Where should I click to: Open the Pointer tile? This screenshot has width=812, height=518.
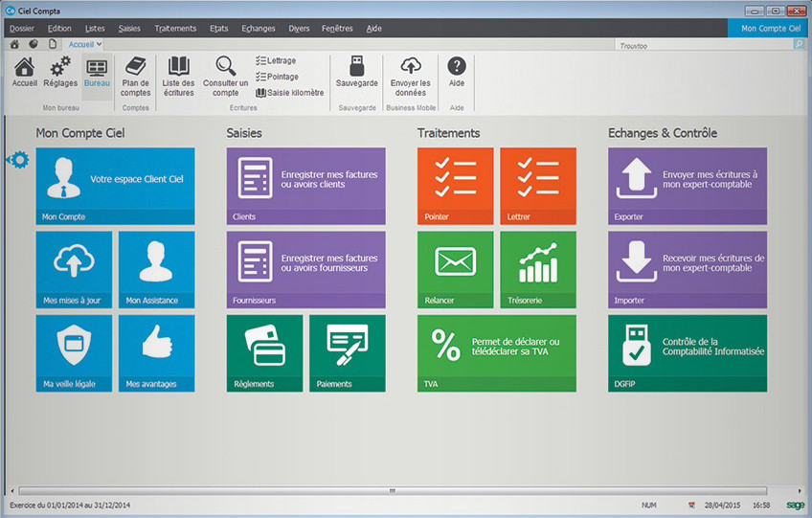tap(455, 186)
